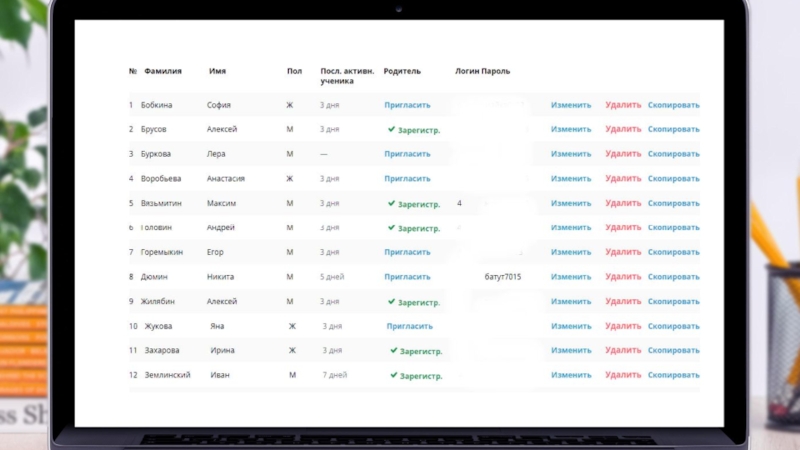Click the green checkmark for Захарова Ирина
Viewport: 800px width, 450px height.
click(394, 351)
